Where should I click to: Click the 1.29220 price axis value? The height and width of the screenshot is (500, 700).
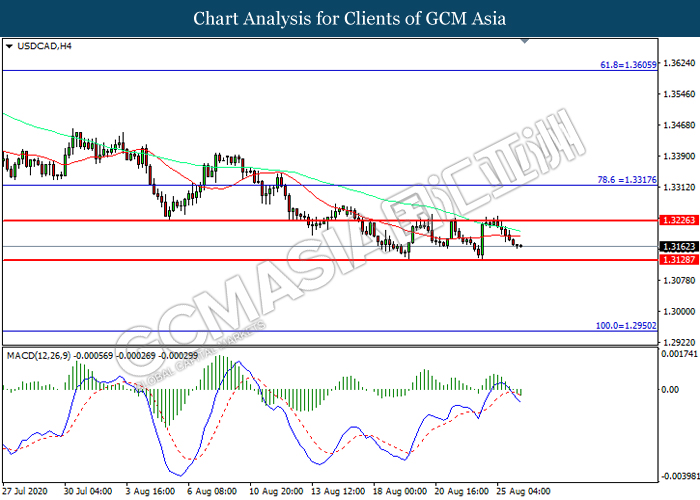click(679, 342)
